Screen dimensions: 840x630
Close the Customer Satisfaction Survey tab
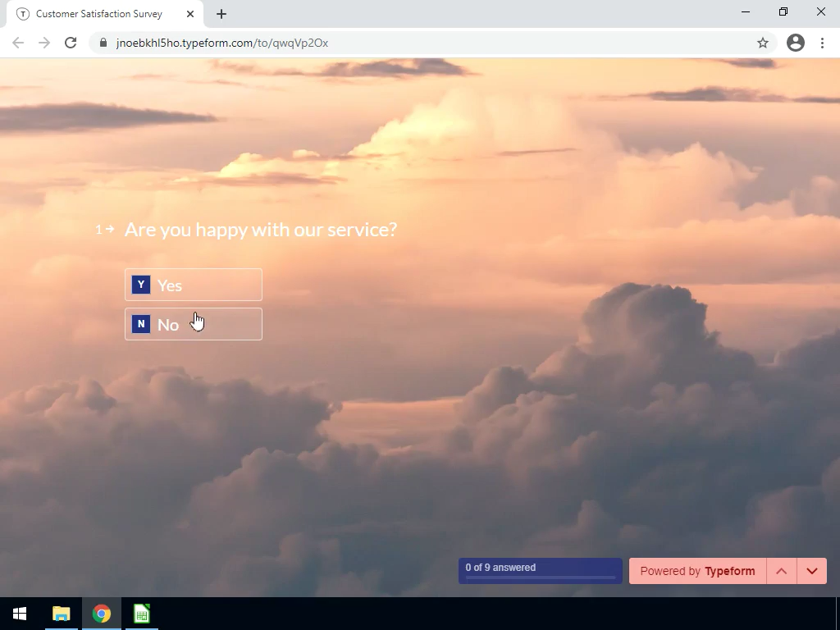coord(190,14)
